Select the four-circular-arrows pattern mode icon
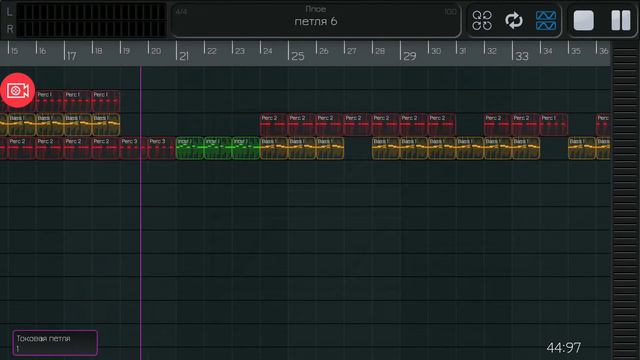Screen dimensions: 640x360 (x=482, y=20)
